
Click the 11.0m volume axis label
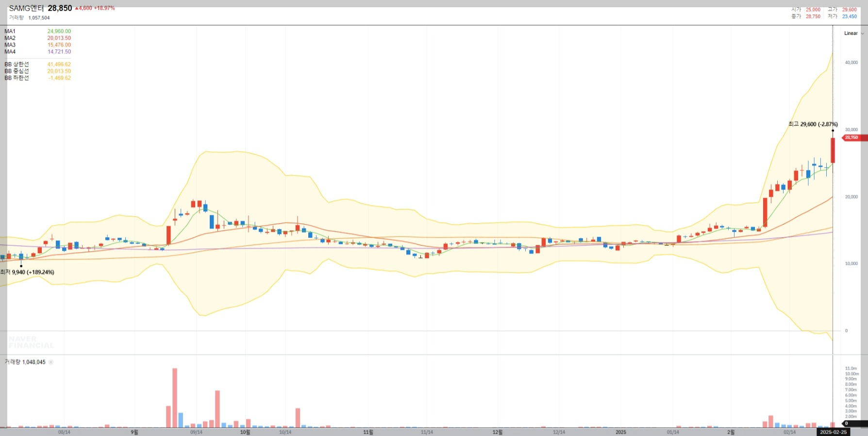[x=851, y=369]
